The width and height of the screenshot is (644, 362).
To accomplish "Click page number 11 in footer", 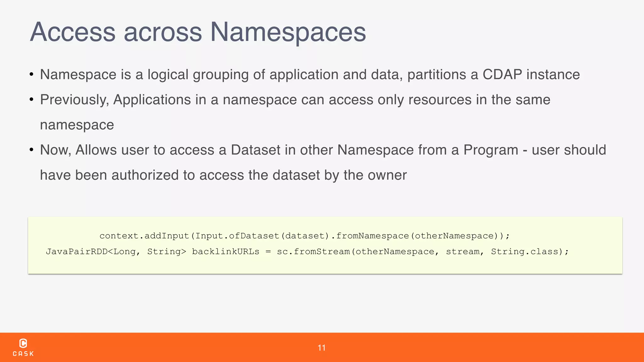I will 321,348.
